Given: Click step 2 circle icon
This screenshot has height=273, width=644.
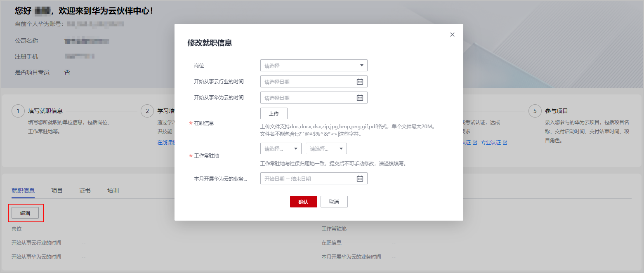Looking at the screenshot, I should pyautogui.click(x=147, y=111).
